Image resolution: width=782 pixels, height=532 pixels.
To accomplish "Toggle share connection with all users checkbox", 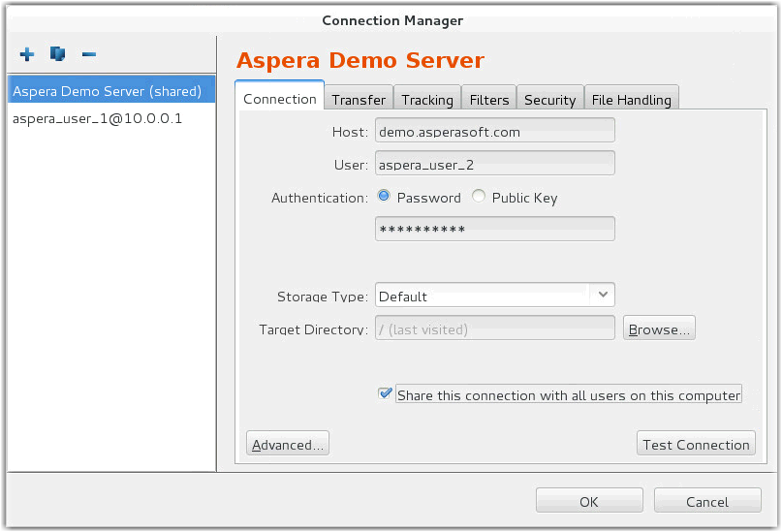I will pos(385,393).
